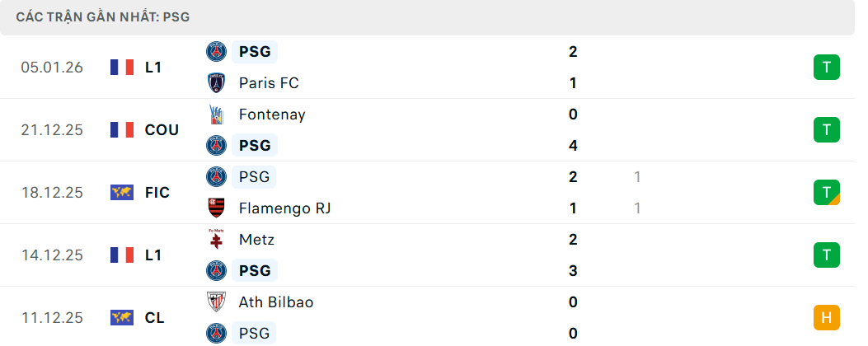Click the French flag beside COU
Viewport: 868px width, 346px height.
(x=122, y=130)
